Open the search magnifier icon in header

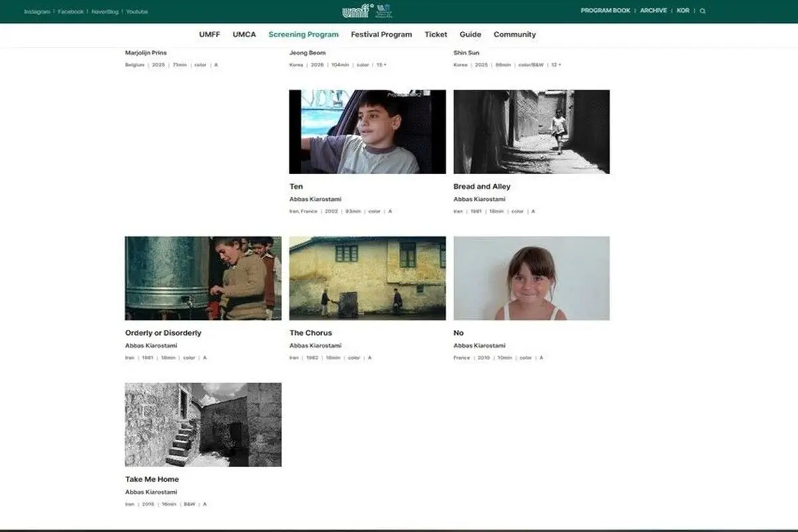coord(703,11)
